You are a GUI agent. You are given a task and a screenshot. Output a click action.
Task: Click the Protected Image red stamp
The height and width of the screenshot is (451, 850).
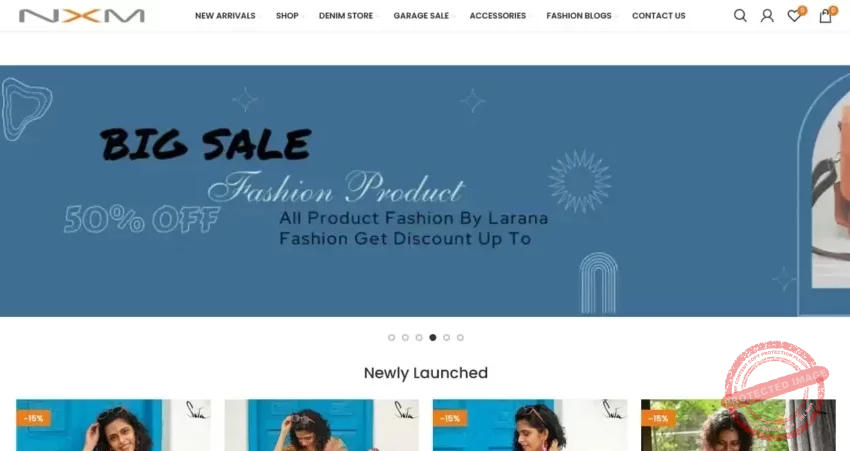pos(776,389)
